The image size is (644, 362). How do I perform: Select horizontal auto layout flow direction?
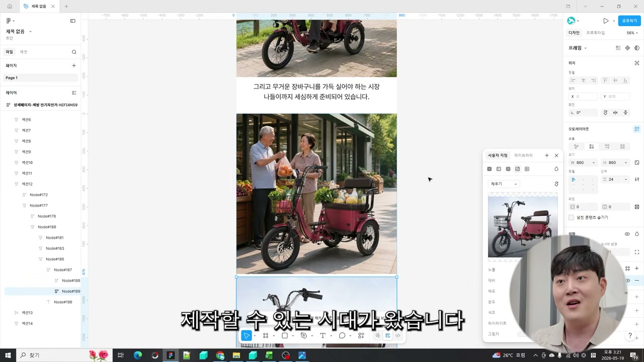[x=607, y=146]
